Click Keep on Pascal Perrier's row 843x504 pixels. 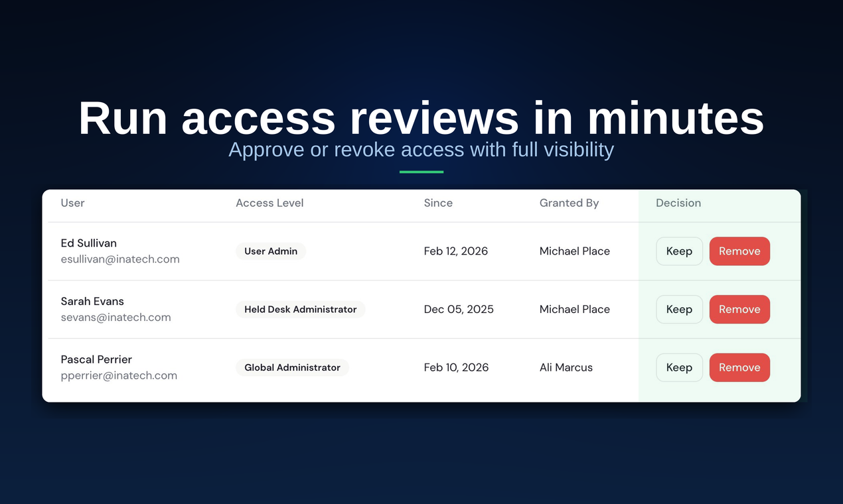(x=679, y=367)
